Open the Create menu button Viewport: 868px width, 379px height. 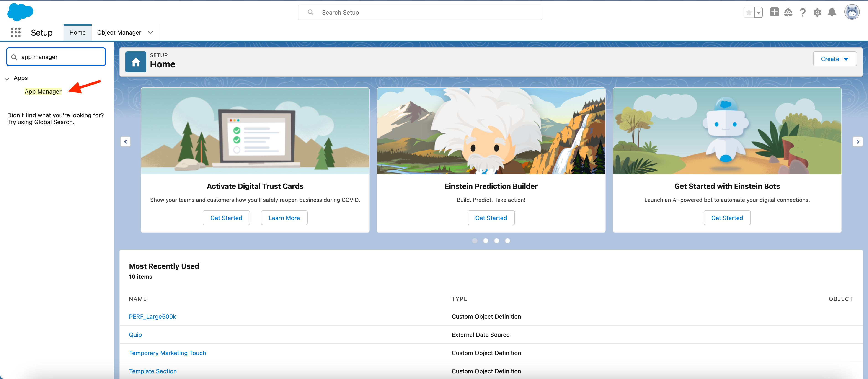click(835, 59)
